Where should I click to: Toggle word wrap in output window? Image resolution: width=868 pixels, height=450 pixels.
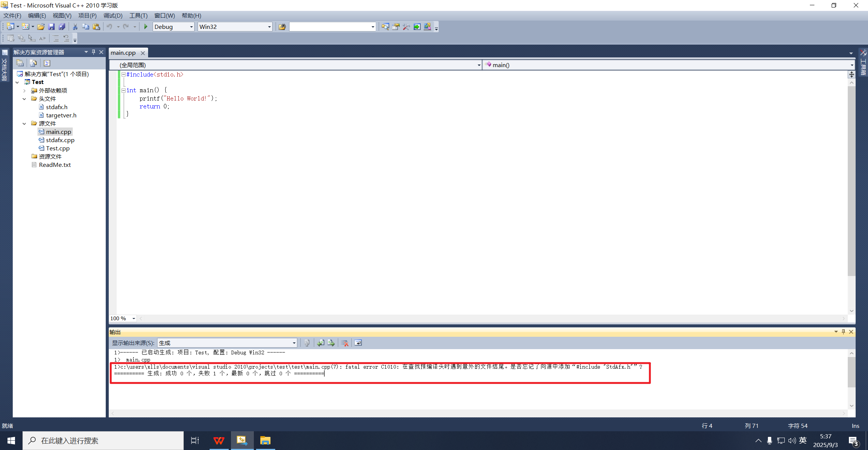(358, 343)
